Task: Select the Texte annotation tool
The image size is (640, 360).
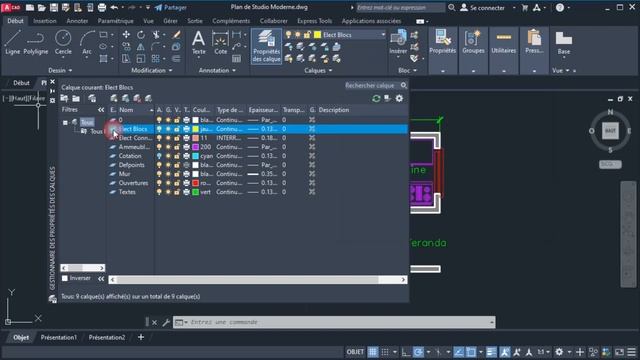Action: coord(198,43)
